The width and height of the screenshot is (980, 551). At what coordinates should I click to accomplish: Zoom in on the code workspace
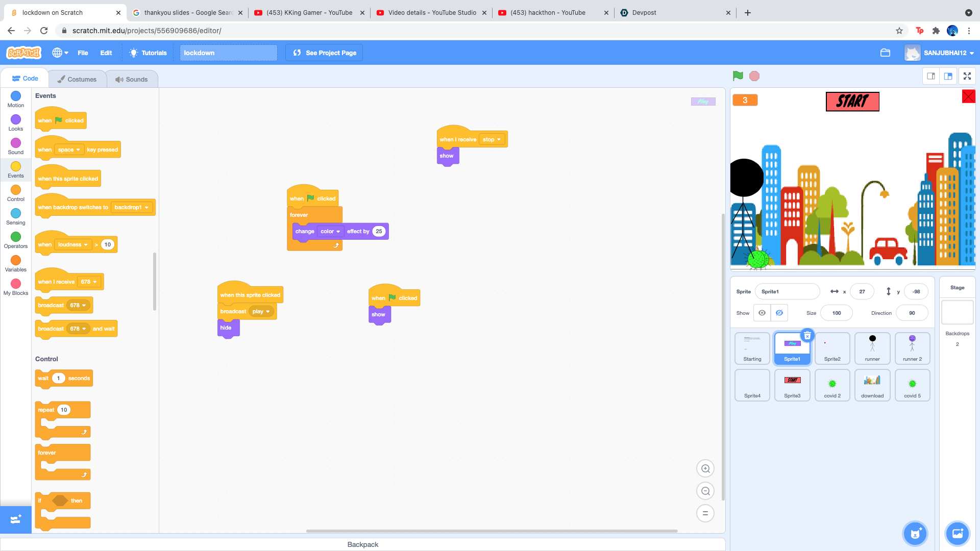[705, 468]
